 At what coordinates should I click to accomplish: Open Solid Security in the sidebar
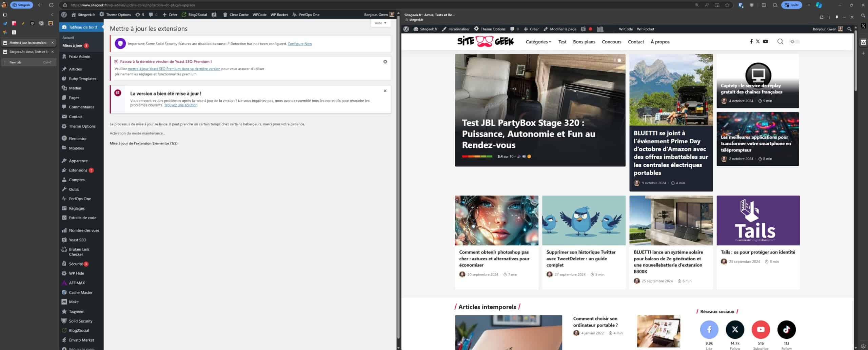pyautogui.click(x=80, y=321)
